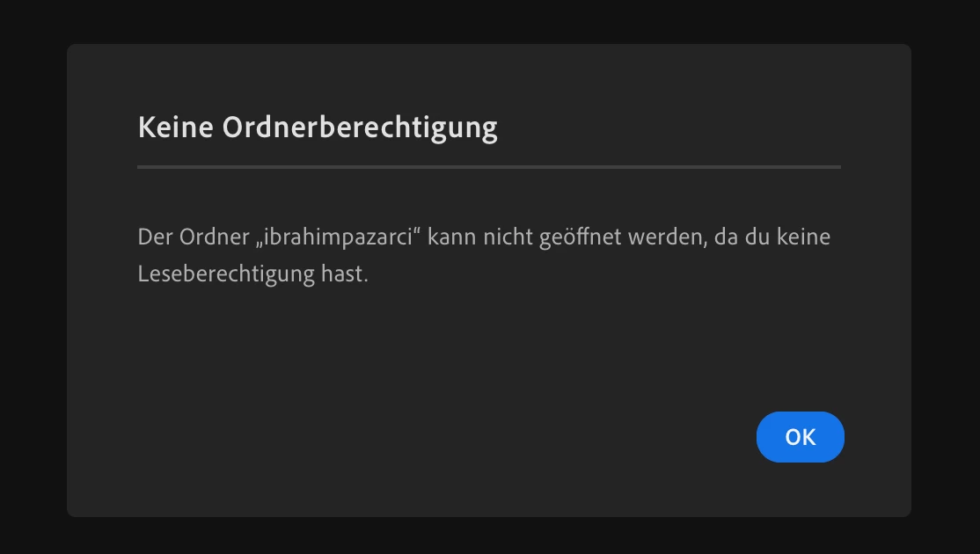The height and width of the screenshot is (554, 980).
Task: Click the word 'werden' in the message
Action: [x=668, y=237]
